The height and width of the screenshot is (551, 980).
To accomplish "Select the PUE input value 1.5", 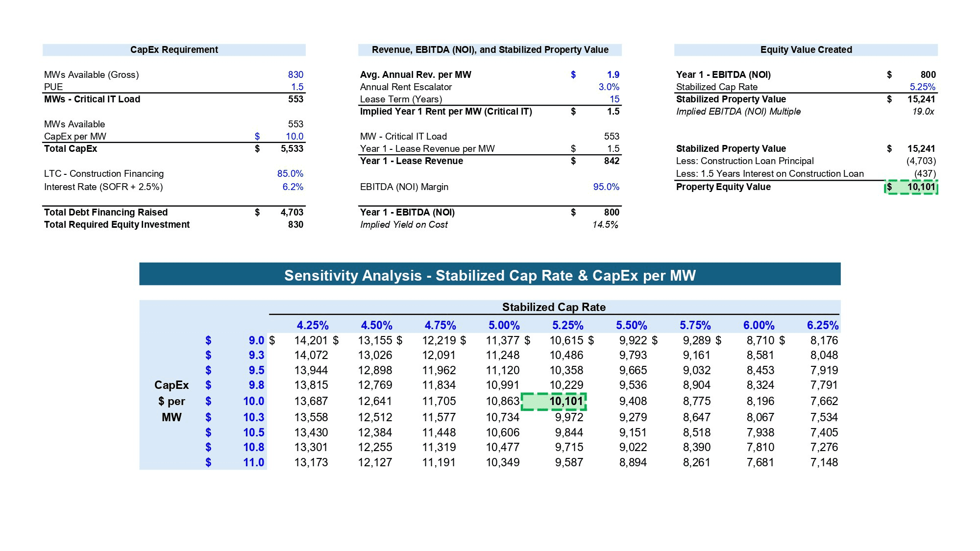I will [x=297, y=87].
